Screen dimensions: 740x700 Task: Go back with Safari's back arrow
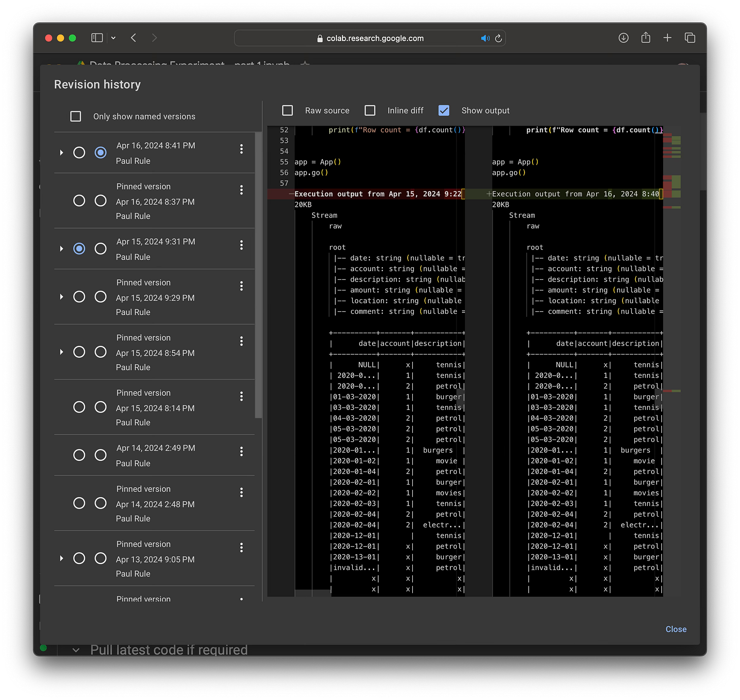click(x=134, y=38)
